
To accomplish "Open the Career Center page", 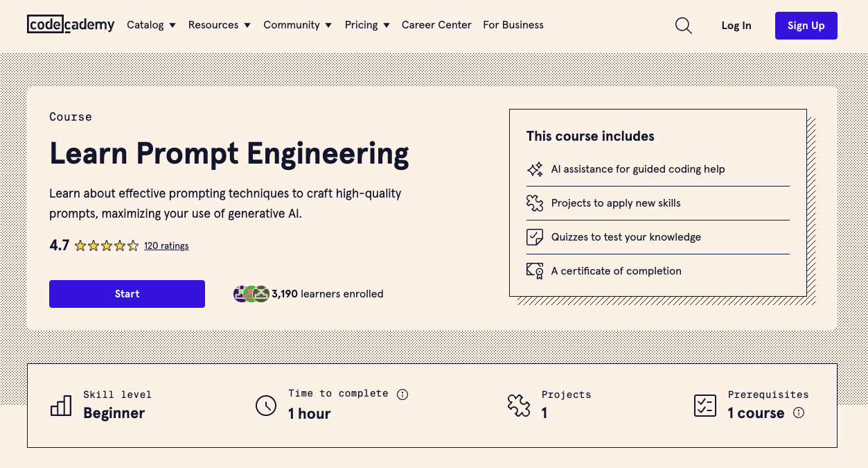I will (436, 25).
